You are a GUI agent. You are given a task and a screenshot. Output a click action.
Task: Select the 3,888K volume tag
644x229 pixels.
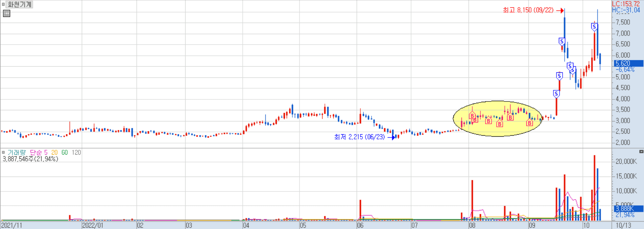click(628, 209)
